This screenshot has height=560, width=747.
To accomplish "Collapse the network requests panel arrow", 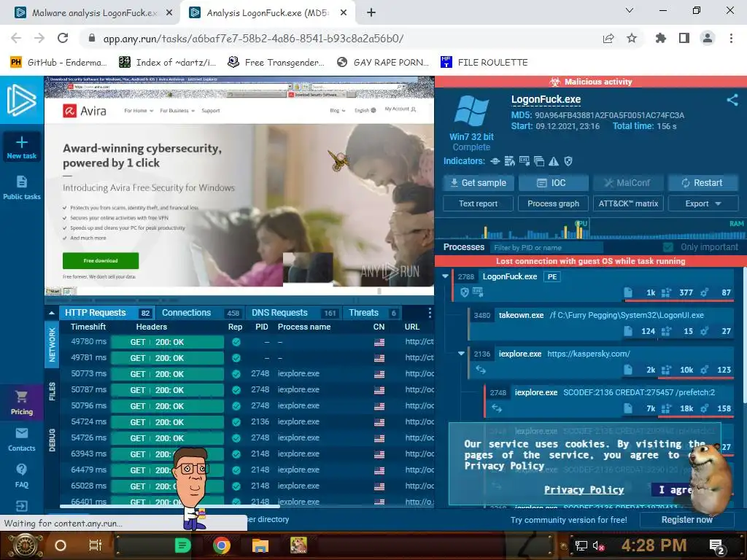I will point(52,313).
